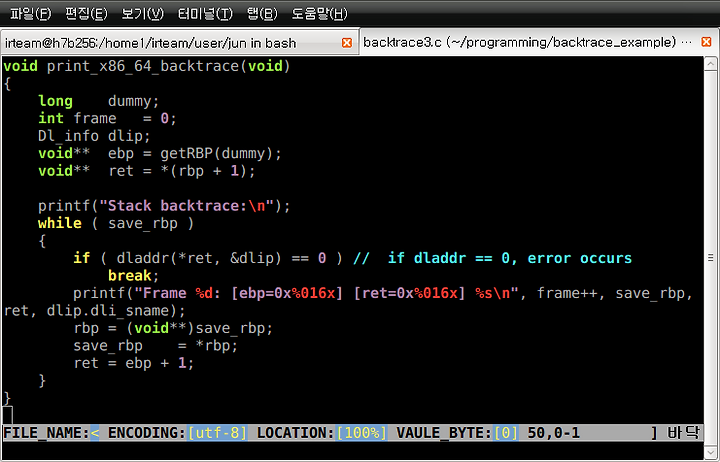Click the print_x86_64_backtrace function name
Viewport: 720px width, 462px height.
coord(143,66)
